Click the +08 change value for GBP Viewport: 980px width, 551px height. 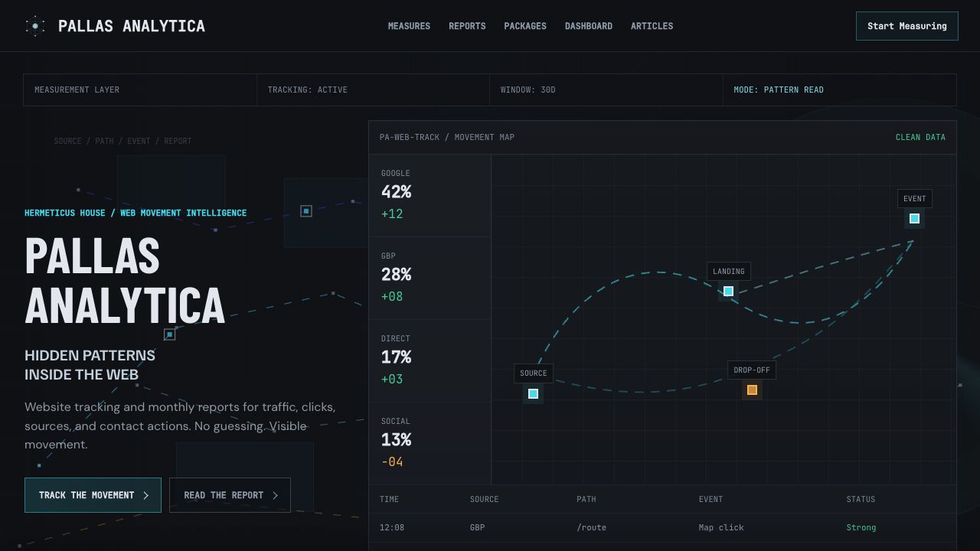click(392, 297)
